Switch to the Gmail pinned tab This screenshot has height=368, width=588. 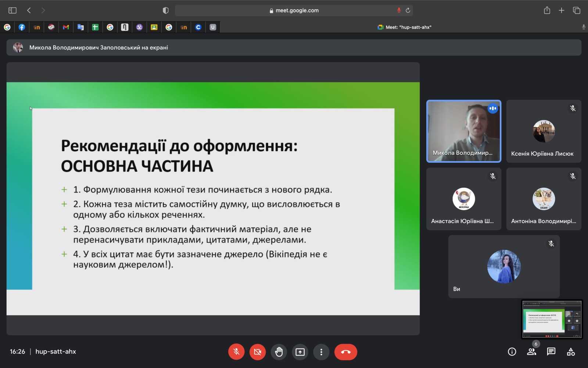point(66,27)
